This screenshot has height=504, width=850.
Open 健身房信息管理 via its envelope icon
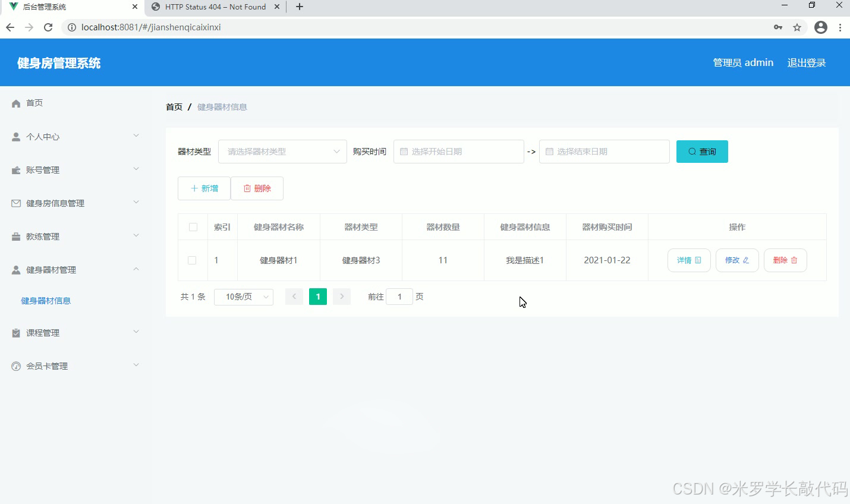(15, 203)
